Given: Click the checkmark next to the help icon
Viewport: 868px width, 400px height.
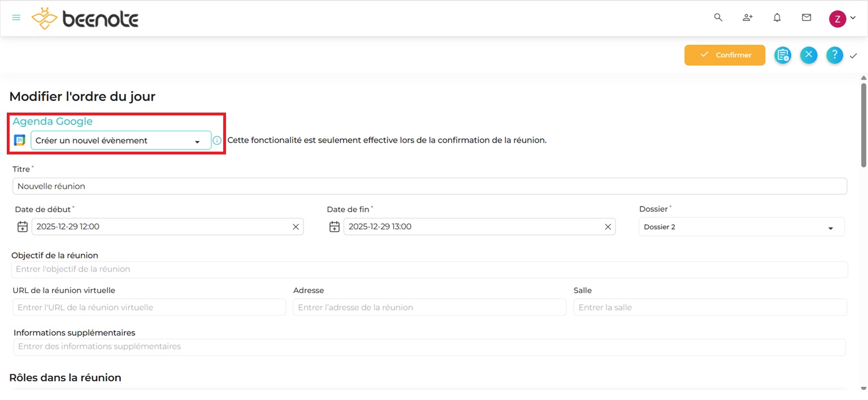Looking at the screenshot, I should pyautogui.click(x=853, y=56).
